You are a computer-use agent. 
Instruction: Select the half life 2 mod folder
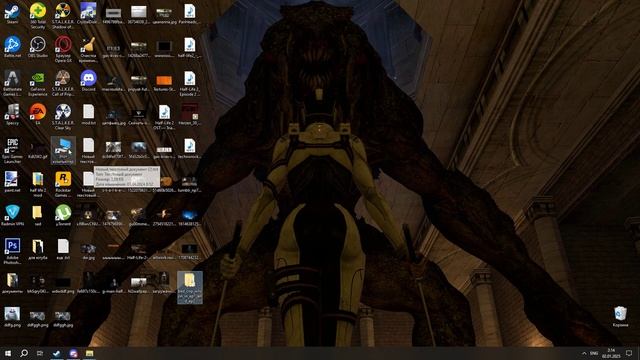[x=38, y=184]
